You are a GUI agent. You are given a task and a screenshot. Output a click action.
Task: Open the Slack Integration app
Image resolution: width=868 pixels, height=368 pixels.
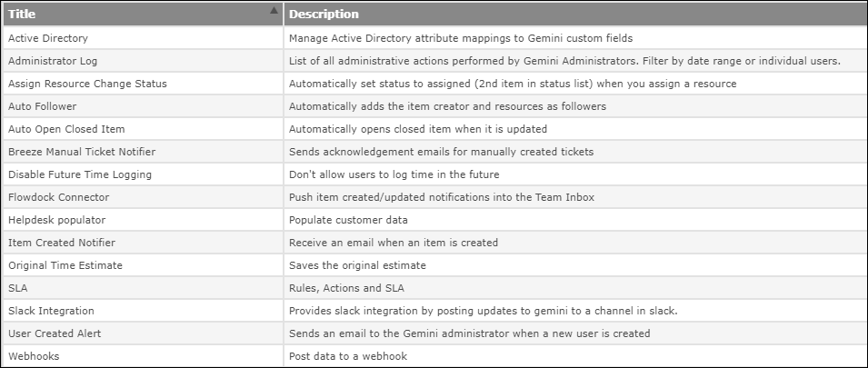pos(51,311)
